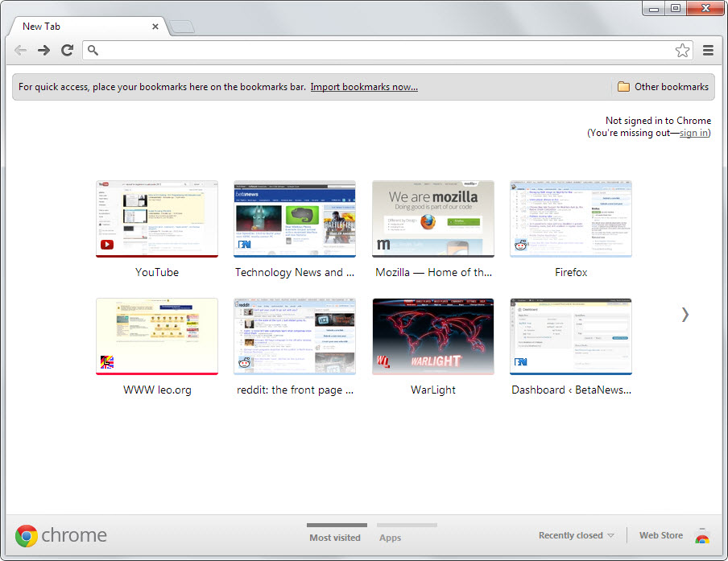Image resolution: width=728 pixels, height=561 pixels.
Task: Click the reload page icon
Action: click(x=68, y=51)
